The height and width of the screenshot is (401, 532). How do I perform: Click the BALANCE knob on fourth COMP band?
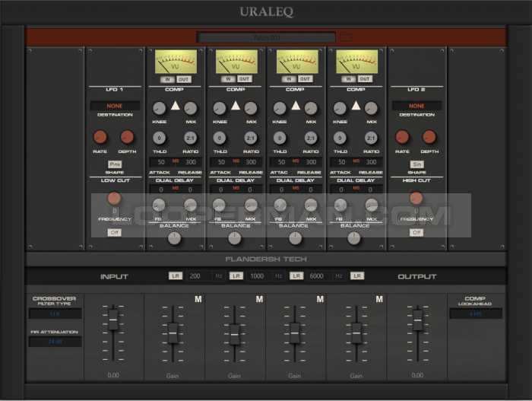pyautogui.click(x=354, y=238)
